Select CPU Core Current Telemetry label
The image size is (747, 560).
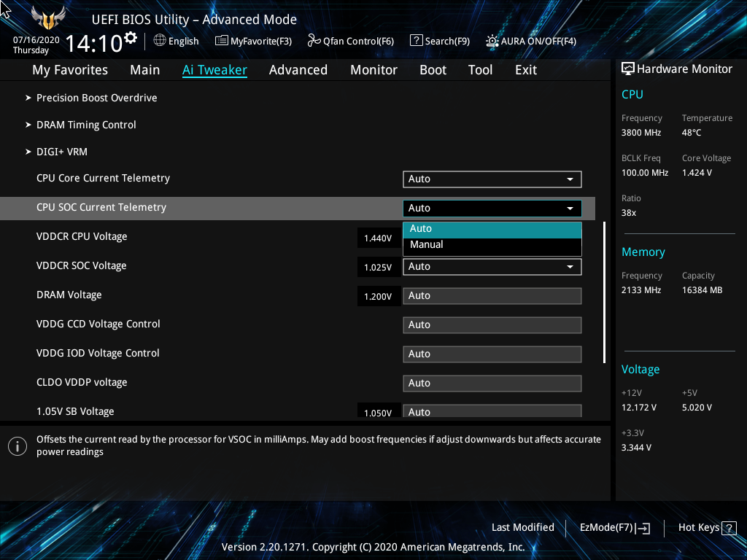tap(104, 178)
